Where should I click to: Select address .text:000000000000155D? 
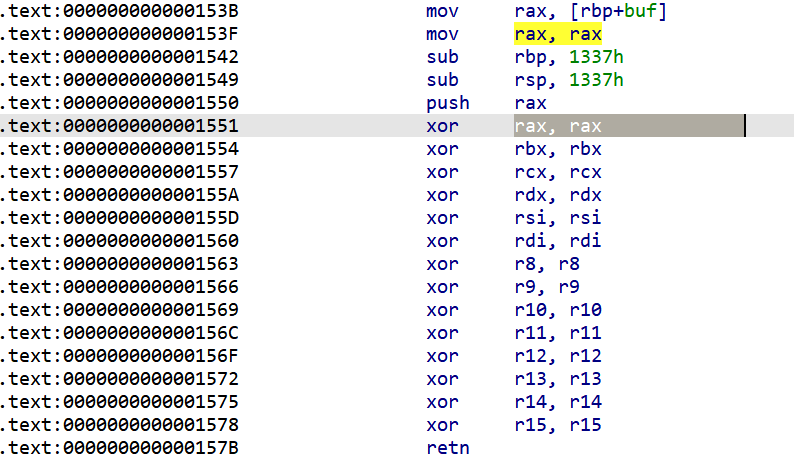[119, 218]
